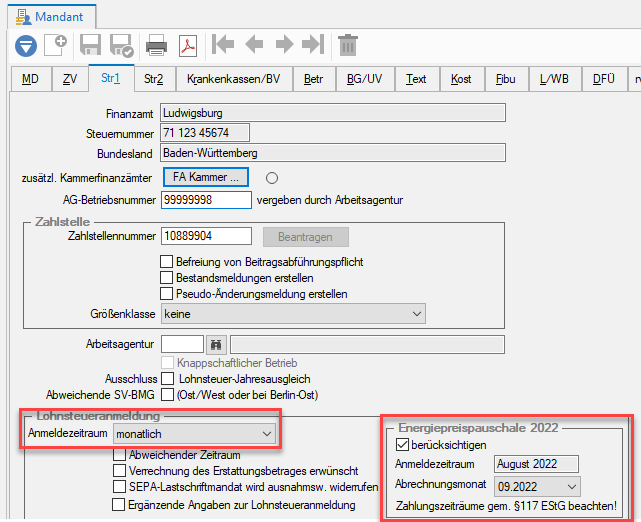Toggle Ausschluss Lohnsteuer-Jahresausgleich checkbox

167,379
